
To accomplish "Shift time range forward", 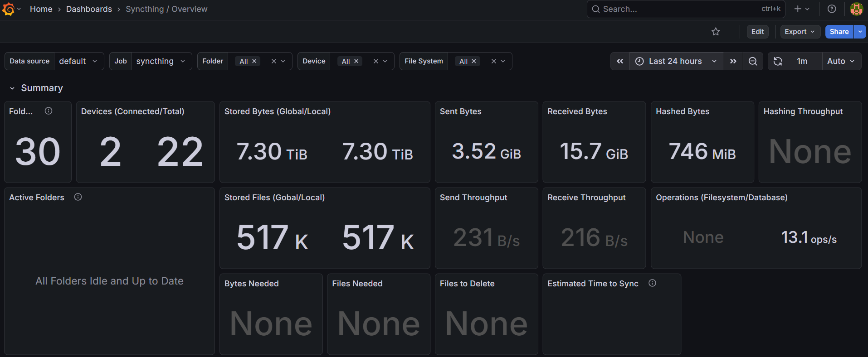I will click(733, 61).
